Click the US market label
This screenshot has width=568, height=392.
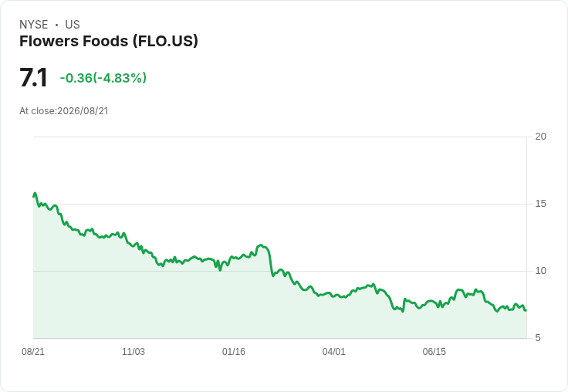pyautogui.click(x=73, y=25)
